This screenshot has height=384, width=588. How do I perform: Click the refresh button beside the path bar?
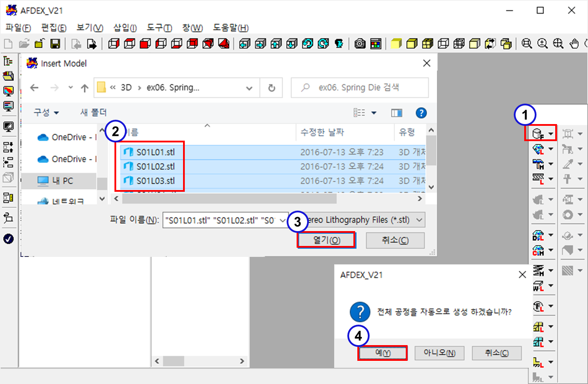[x=272, y=88]
